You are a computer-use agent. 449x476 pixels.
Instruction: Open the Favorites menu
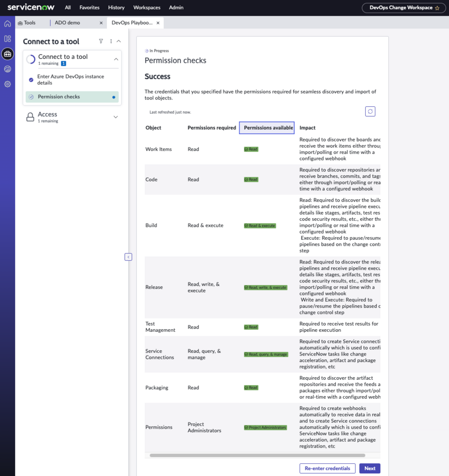tap(89, 7)
